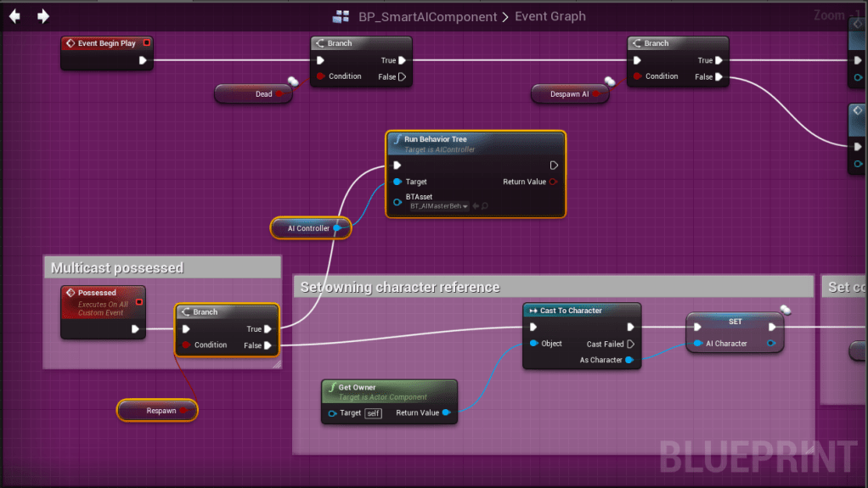Click the Dead node red boolean output pin

(x=279, y=94)
